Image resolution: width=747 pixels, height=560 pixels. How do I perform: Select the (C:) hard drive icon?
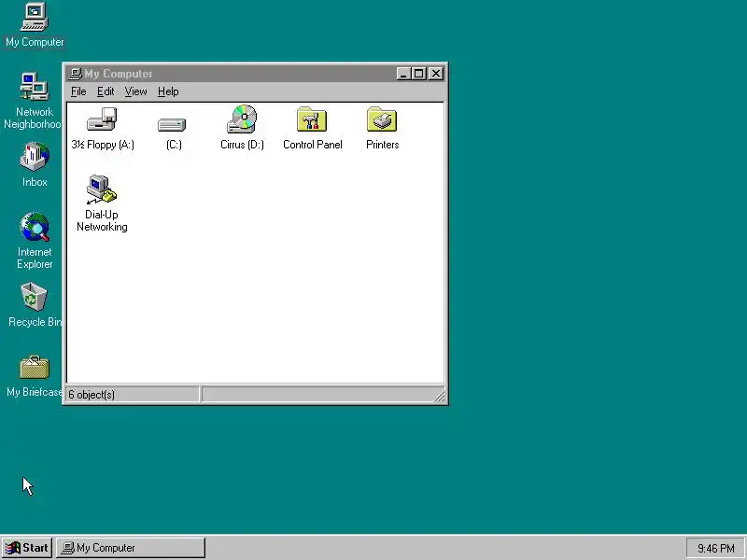[x=172, y=125]
